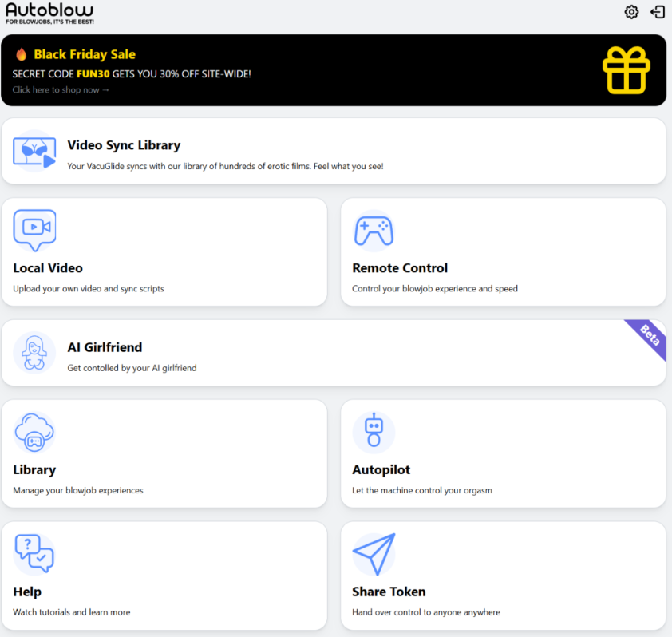The width and height of the screenshot is (672, 637).
Task: Open settings with the gear icon
Action: point(631,12)
